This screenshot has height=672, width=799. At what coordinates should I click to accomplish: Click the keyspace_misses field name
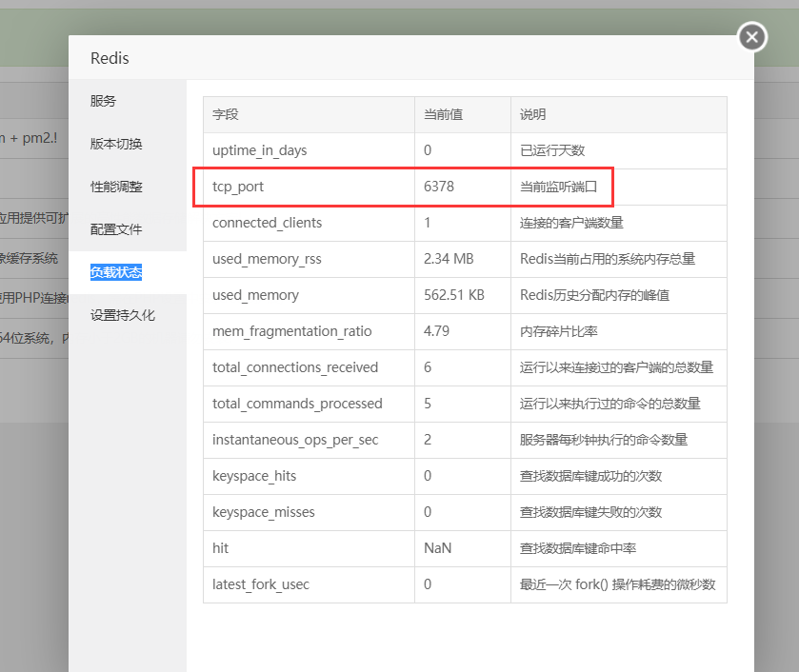click(x=264, y=512)
